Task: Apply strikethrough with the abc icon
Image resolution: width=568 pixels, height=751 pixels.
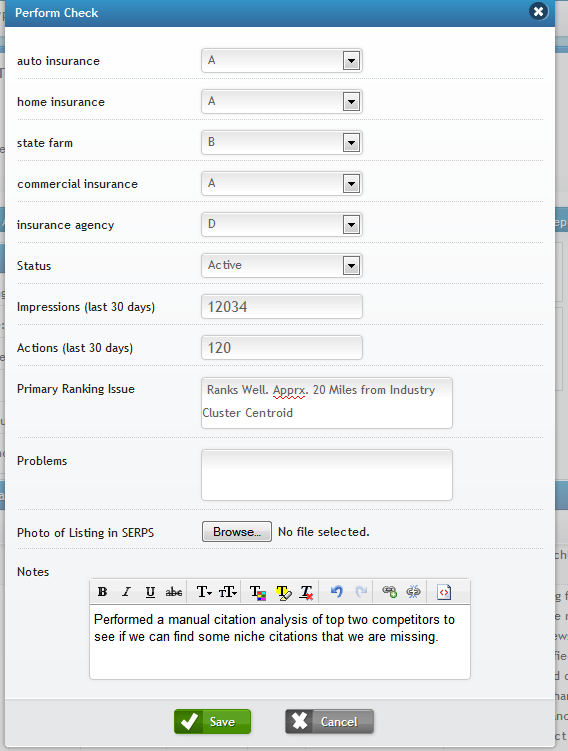Action: 173,592
